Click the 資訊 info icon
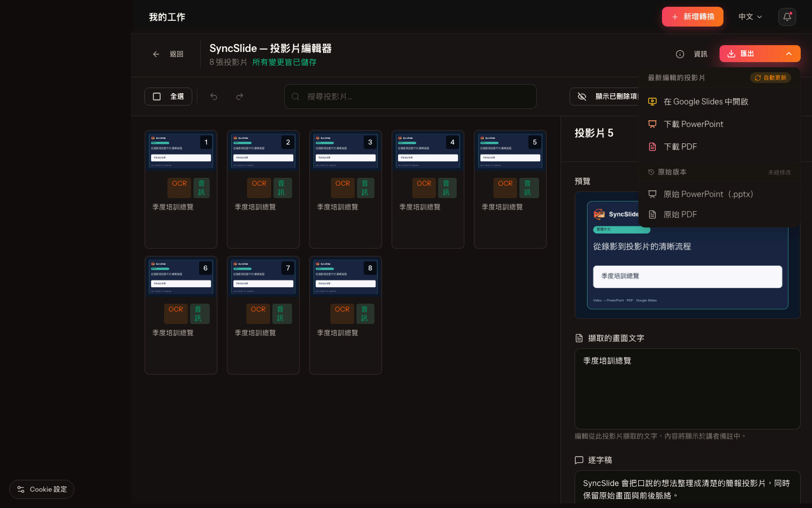Viewport: 812px width, 508px height. tap(680, 54)
